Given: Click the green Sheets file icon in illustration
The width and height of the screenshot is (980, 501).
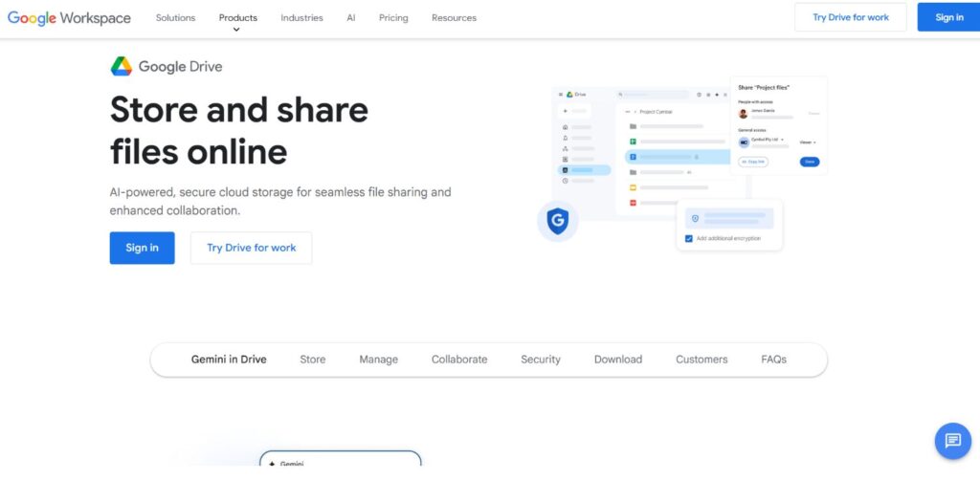Looking at the screenshot, I should click(633, 142).
